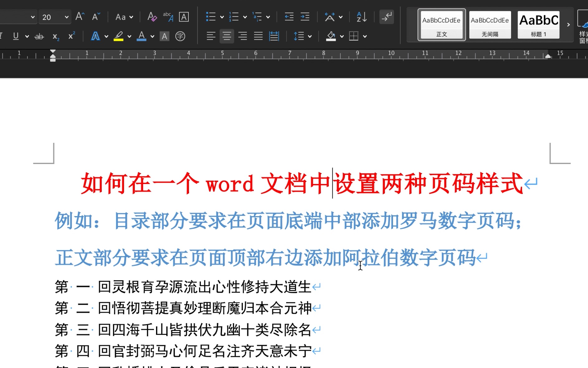
Task: Toggle character shading (gray A) icon
Action: click(x=164, y=36)
